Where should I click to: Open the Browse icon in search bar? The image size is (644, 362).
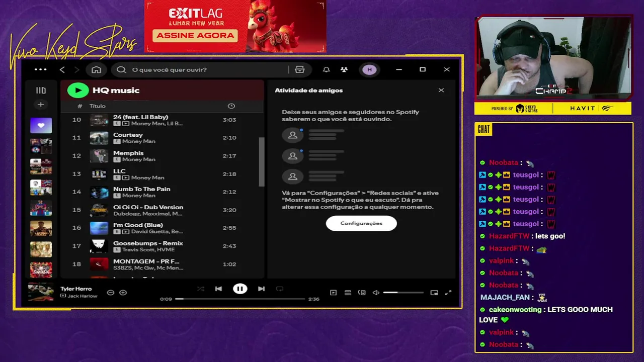click(300, 69)
